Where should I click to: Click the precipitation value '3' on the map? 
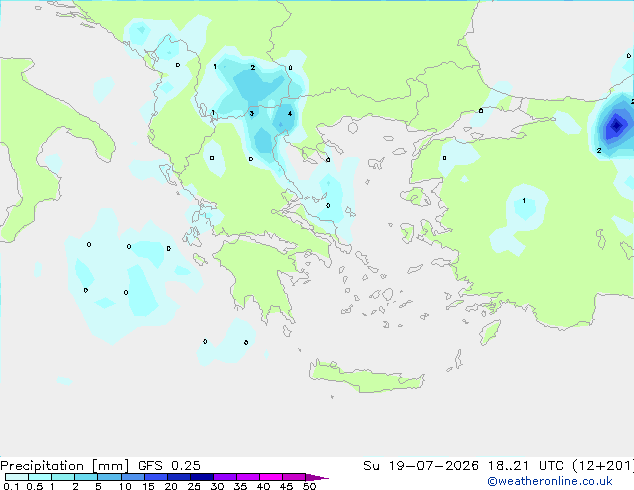click(251, 113)
